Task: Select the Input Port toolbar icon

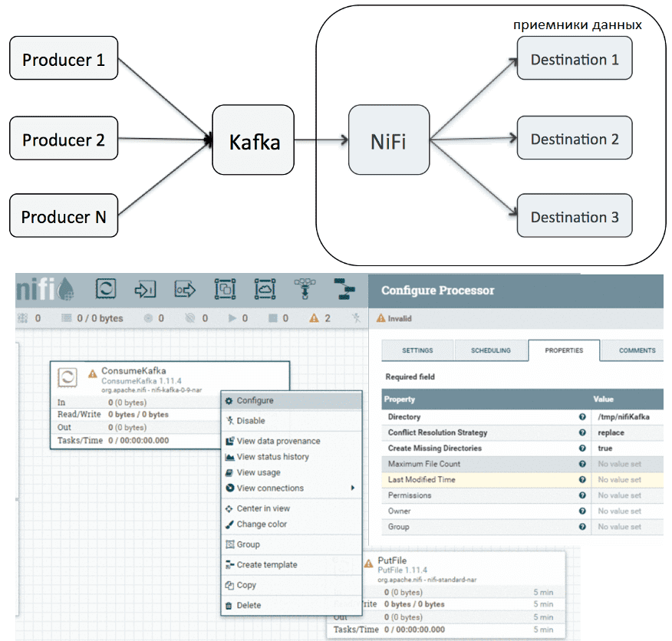Action: coord(145,290)
